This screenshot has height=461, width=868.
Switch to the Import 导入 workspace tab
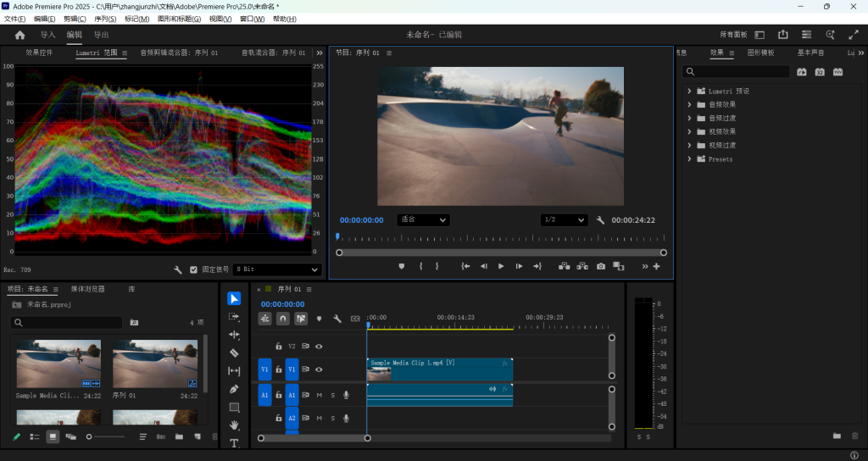[48, 35]
